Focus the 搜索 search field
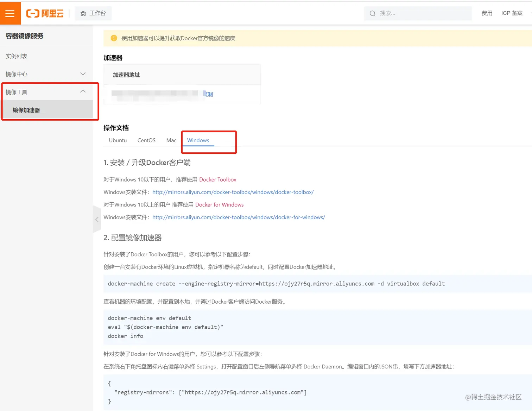Screen dimensions: 532x411 [x=418, y=13]
